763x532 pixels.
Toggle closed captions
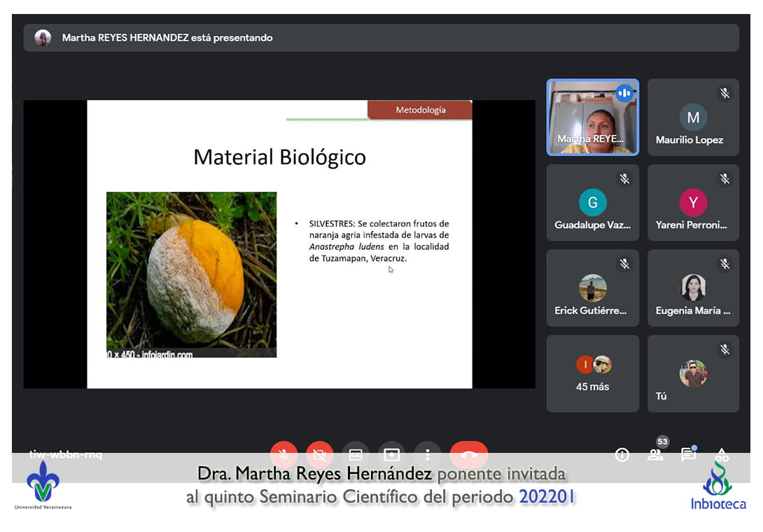tap(356, 454)
